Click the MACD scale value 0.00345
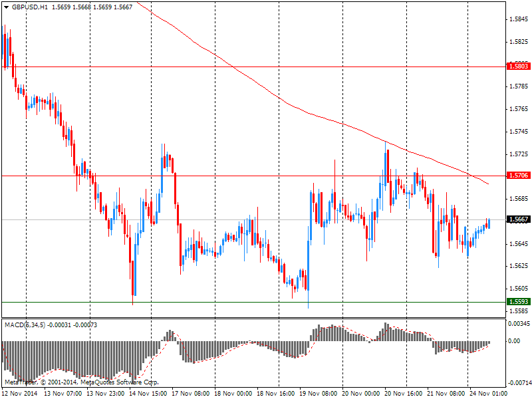532x399 pixels. [x=519, y=324]
